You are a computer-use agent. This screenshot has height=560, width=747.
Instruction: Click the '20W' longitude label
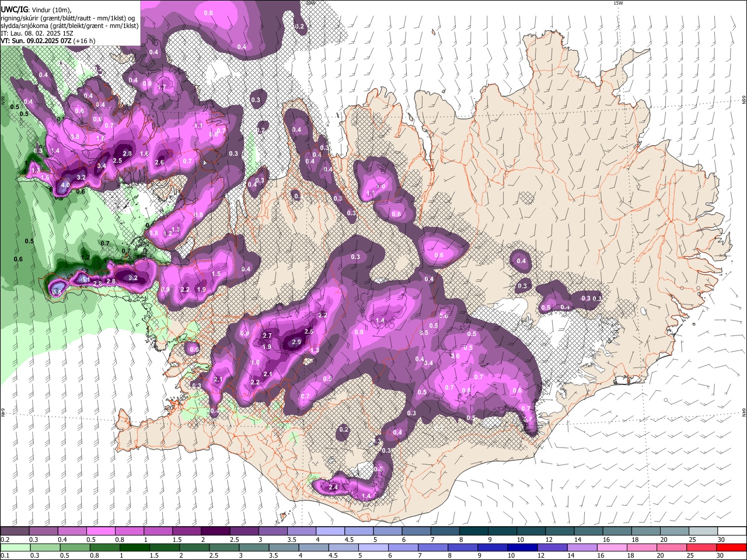tap(310, 3)
